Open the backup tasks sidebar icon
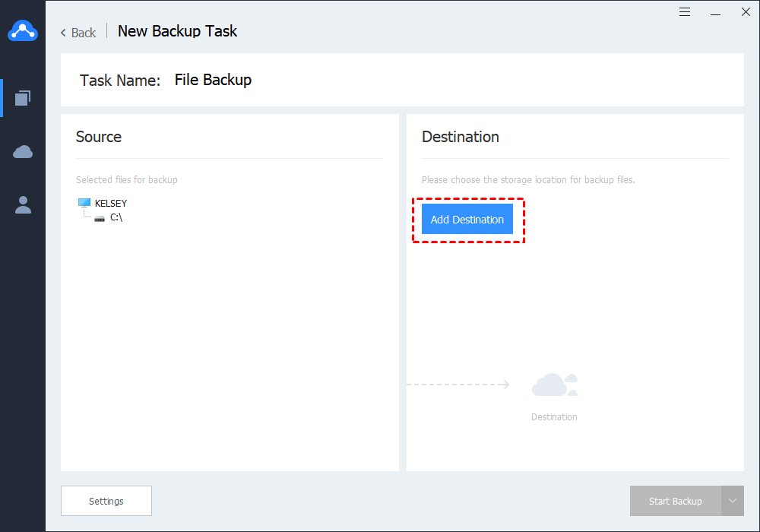This screenshot has height=532, width=760. pyautogui.click(x=23, y=98)
